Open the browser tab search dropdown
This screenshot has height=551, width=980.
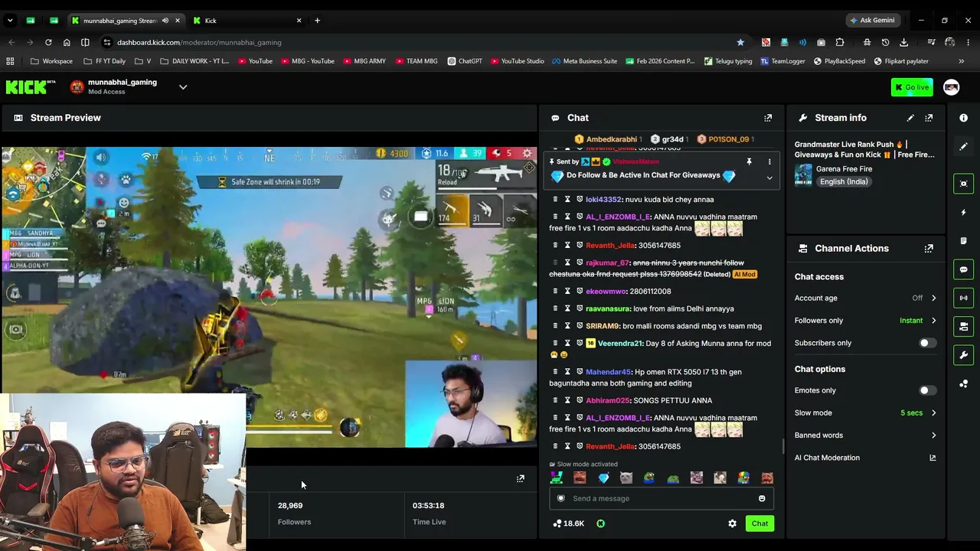click(x=10, y=21)
